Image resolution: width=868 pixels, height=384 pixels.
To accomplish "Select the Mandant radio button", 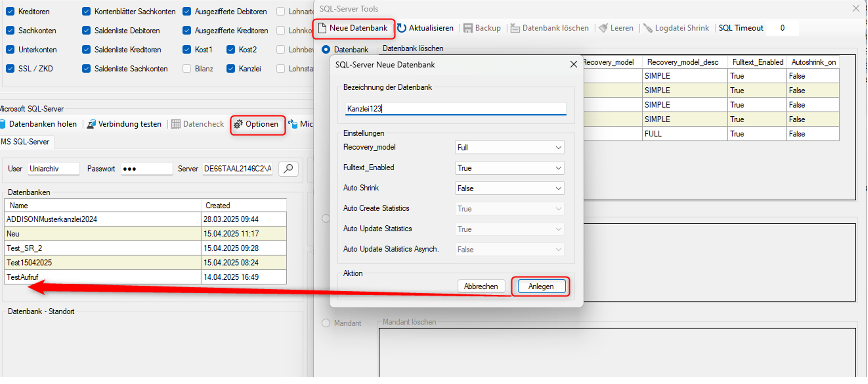I will (x=326, y=323).
